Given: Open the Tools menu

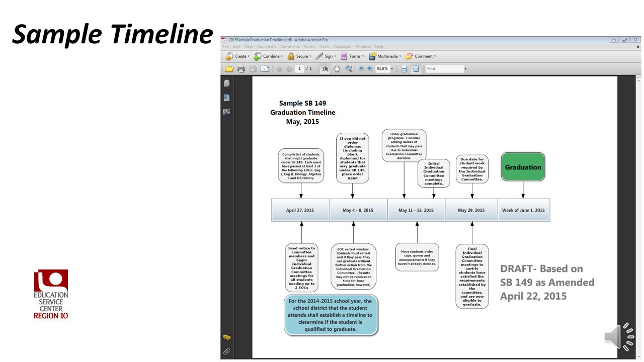Looking at the screenshot, I should point(325,46).
